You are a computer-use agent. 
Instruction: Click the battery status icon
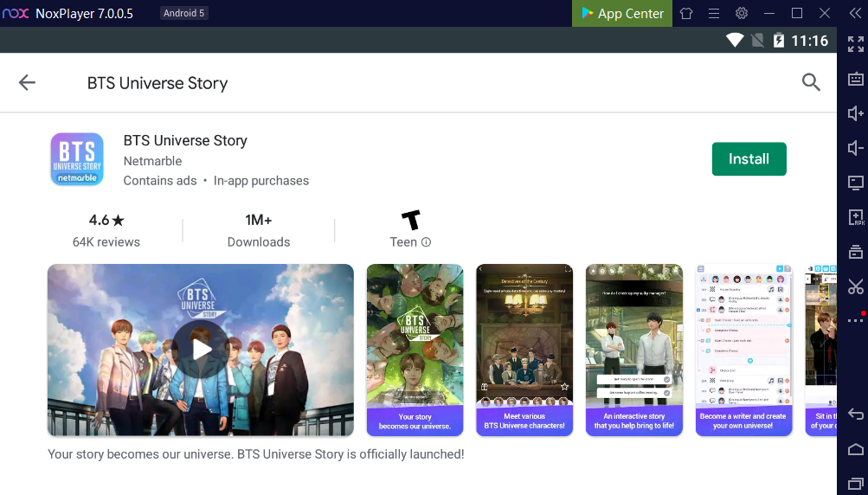(778, 40)
